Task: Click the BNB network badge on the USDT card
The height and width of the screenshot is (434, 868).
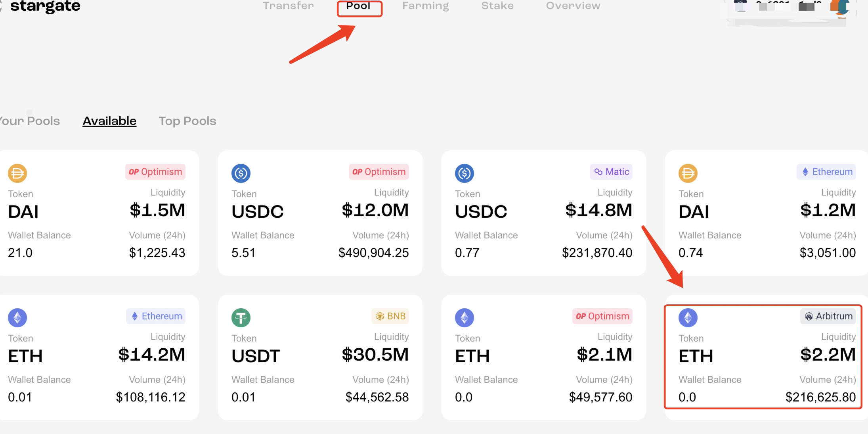Action: (390, 316)
